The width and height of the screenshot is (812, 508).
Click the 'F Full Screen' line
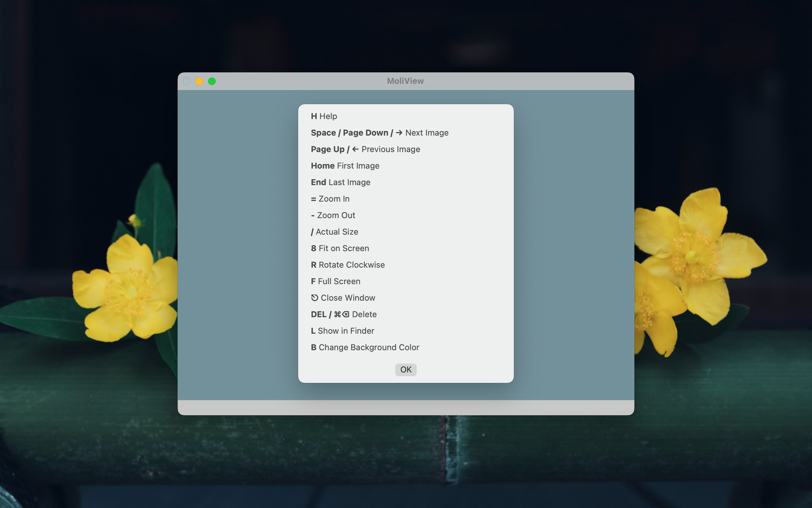[x=336, y=281]
